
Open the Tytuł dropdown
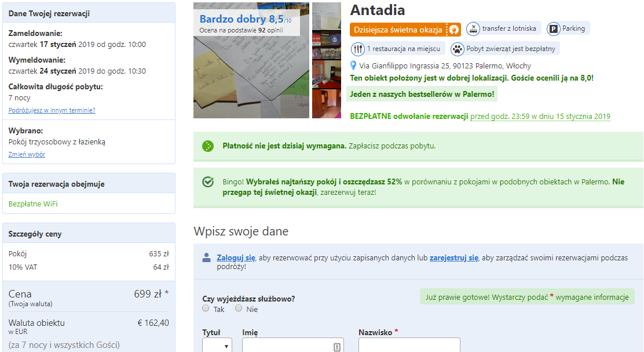point(217,345)
